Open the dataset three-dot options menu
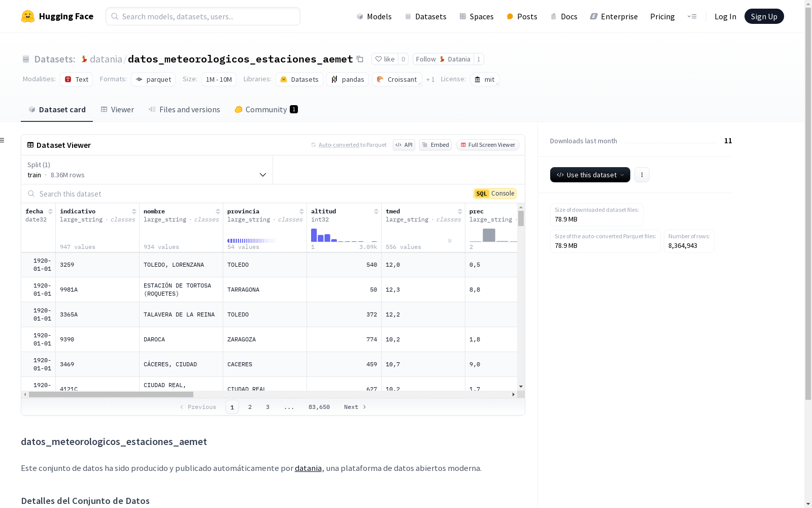The image size is (812, 508). tap(642, 175)
